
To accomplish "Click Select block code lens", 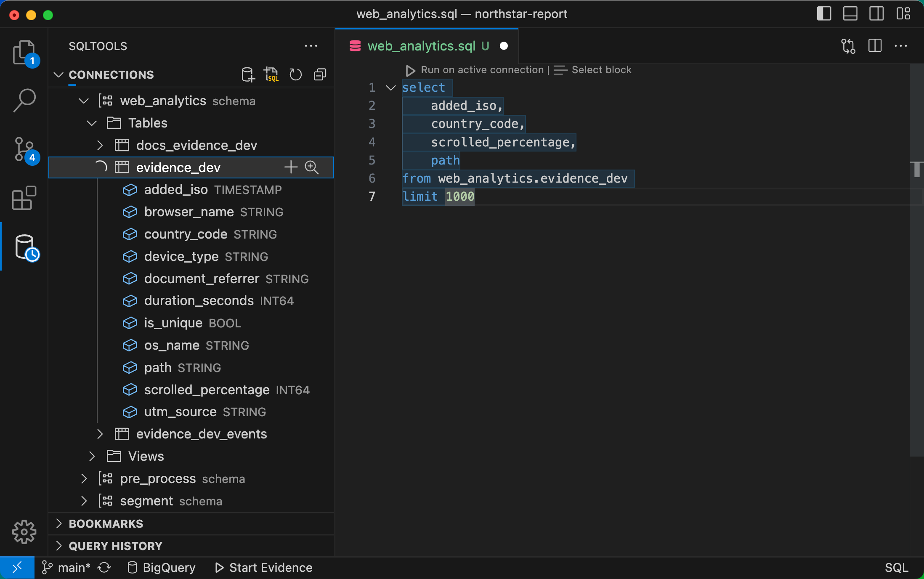I will click(x=593, y=70).
